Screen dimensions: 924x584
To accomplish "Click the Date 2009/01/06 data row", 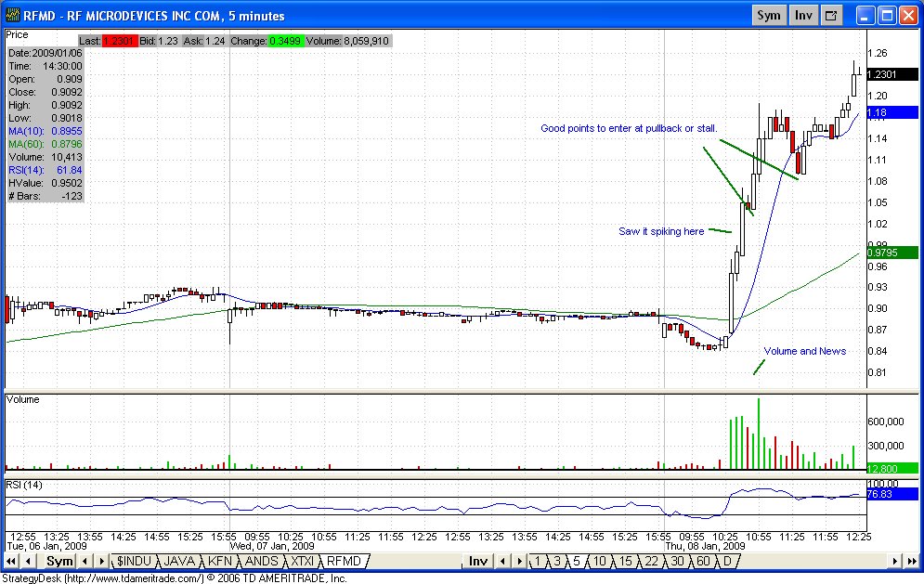I will tap(46, 53).
